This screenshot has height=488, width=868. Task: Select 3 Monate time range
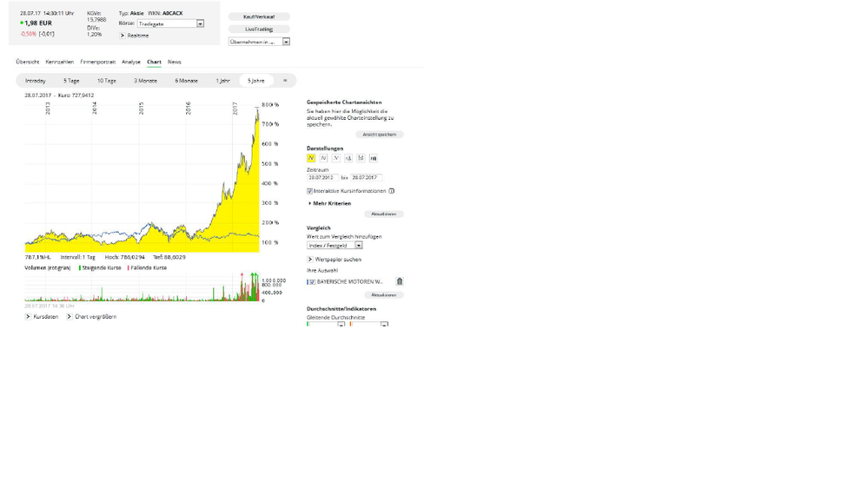[146, 81]
